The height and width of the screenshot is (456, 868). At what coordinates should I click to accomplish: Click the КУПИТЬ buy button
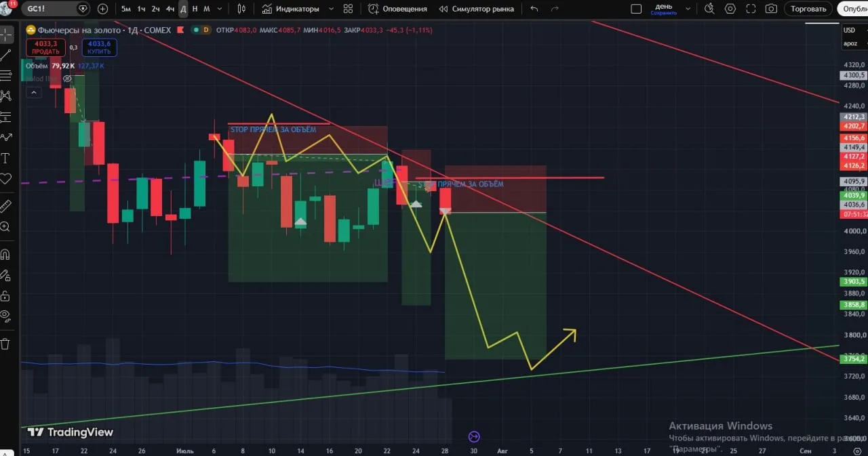tap(100, 47)
